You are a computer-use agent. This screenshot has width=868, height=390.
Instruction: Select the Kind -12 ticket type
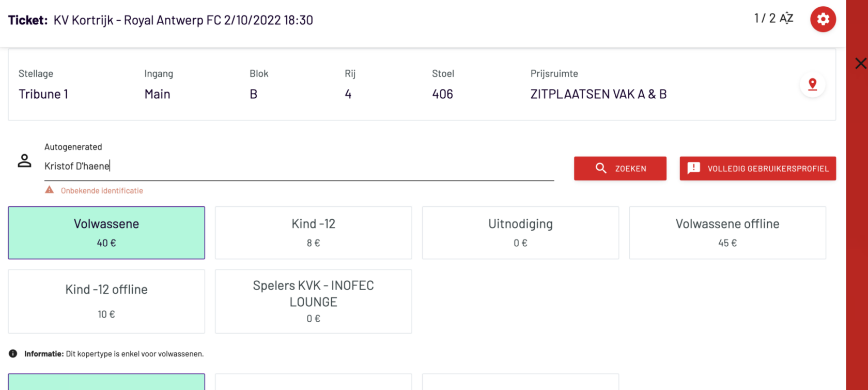click(x=313, y=232)
